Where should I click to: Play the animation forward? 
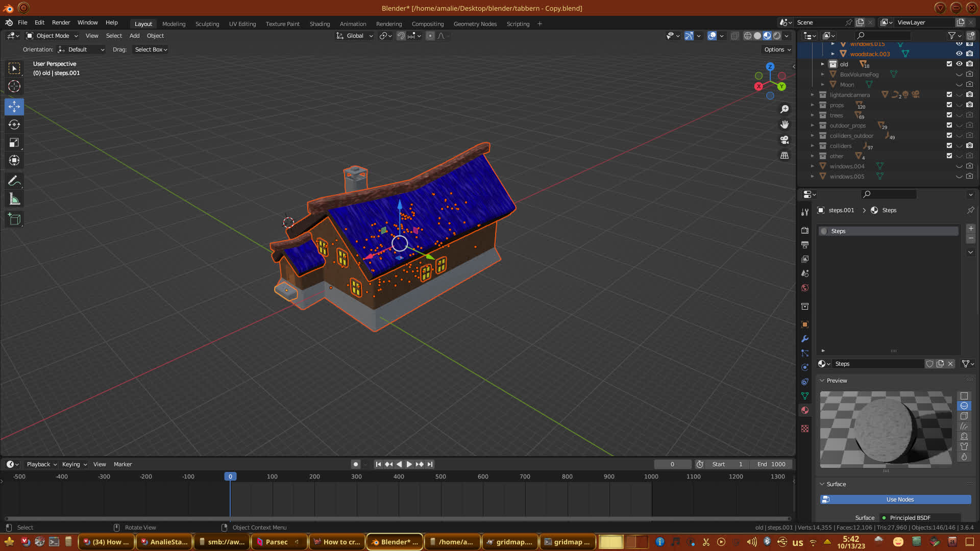click(409, 464)
